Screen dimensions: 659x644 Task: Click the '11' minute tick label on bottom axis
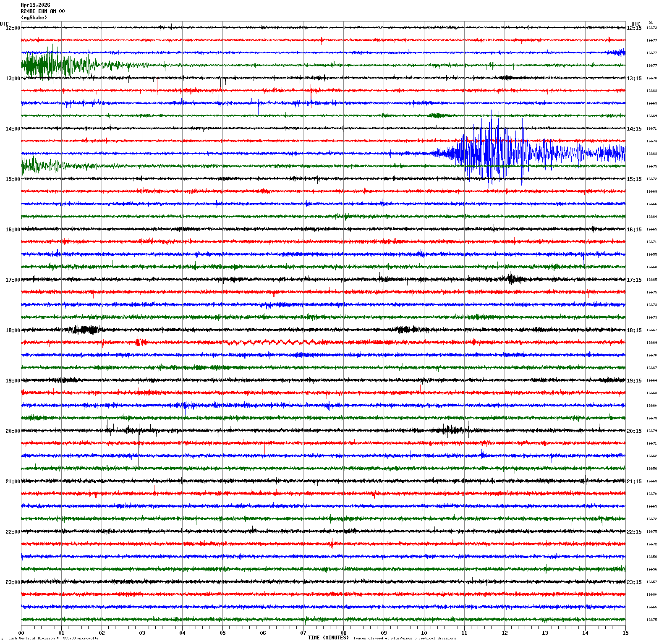[464, 633]
